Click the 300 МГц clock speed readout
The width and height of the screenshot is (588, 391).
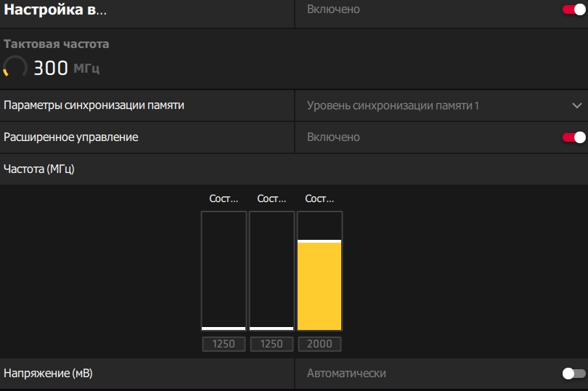click(x=67, y=69)
